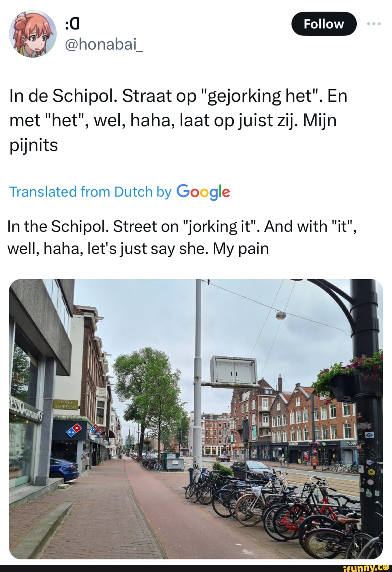The width and height of the screenshot is (392, 572).
Task: Click the parked bicycles in the photo
Action: click(x=272, y=508)
